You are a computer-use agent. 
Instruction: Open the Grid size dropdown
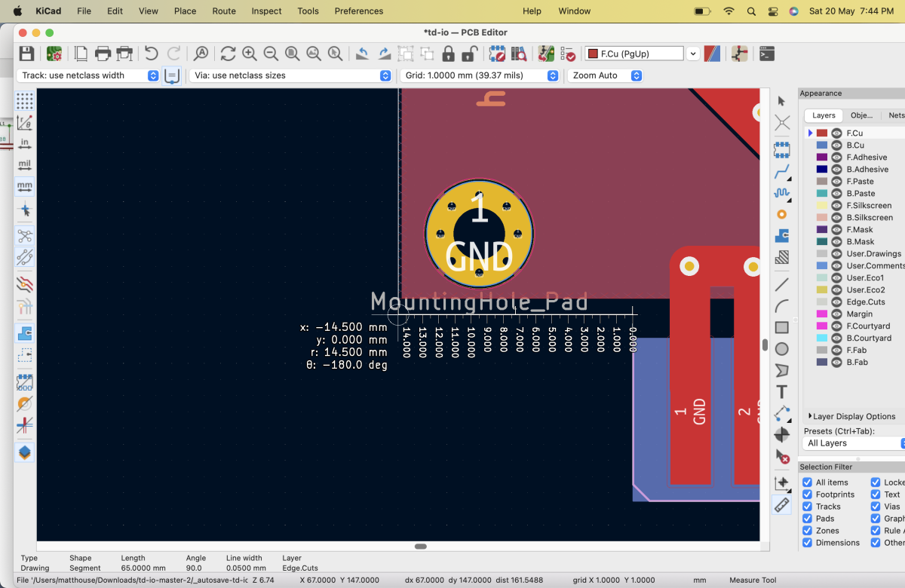point(480,75)
